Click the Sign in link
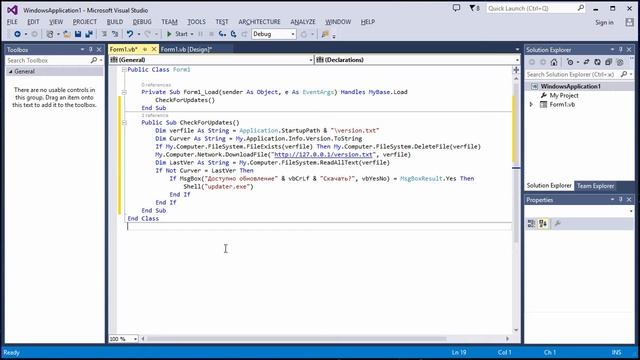The width and height of the screenshot is (640, 360). click(x=604, y=22)
